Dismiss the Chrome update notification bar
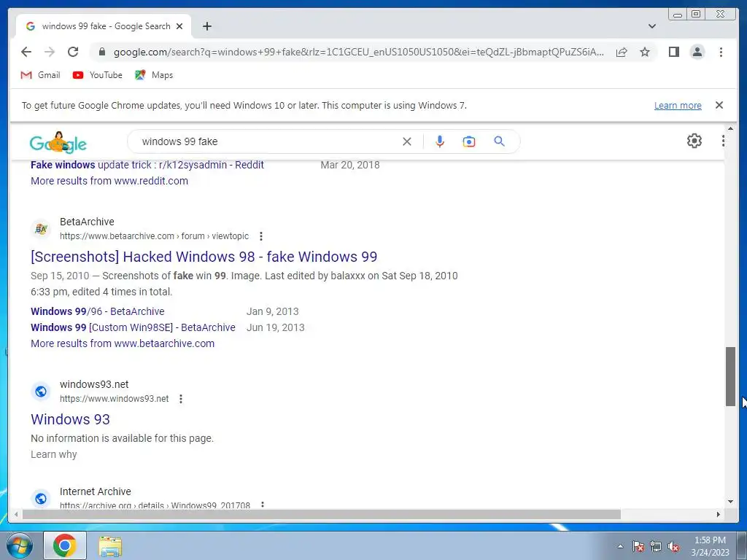 pos(719,105)
